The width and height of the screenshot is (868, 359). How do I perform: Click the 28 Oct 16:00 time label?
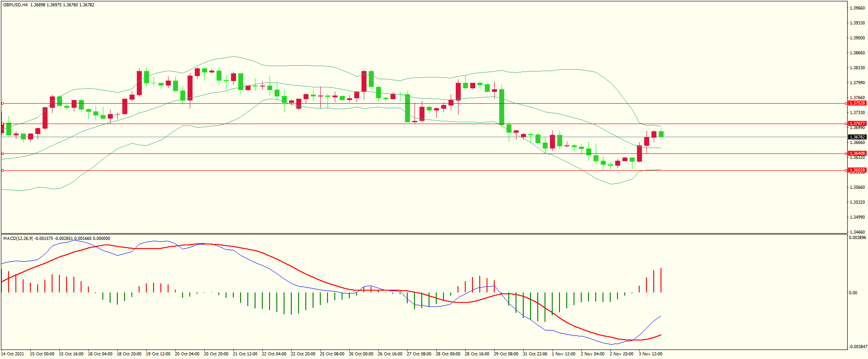coord(477,354)
